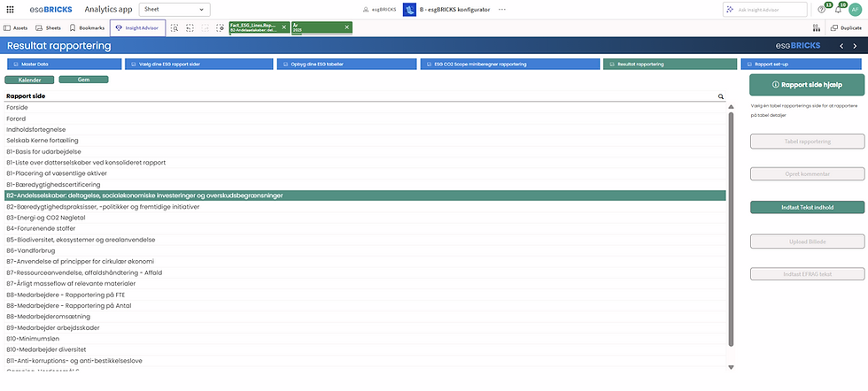Viewport: 868px width, 391px height.
Task: Click the Rapport side hjælp button
Action: click(807, 85)
